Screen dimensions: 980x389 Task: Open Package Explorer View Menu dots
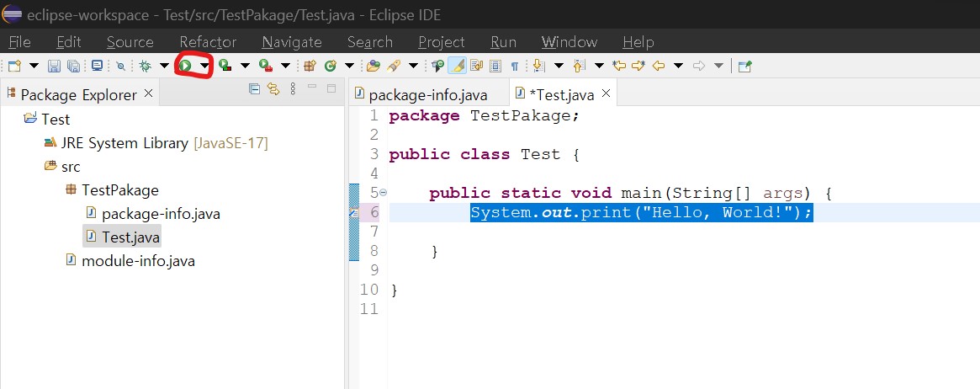pyautogui.click(x=293, y=88)
